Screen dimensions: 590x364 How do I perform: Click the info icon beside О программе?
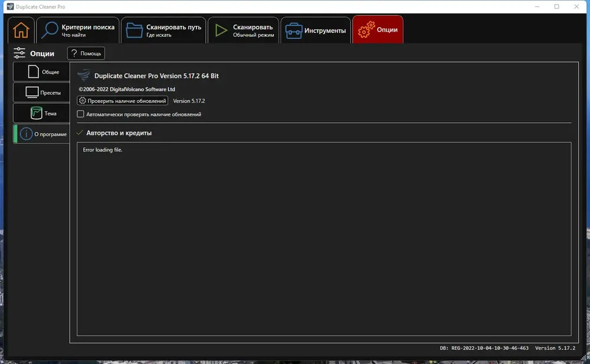[27, 134]
